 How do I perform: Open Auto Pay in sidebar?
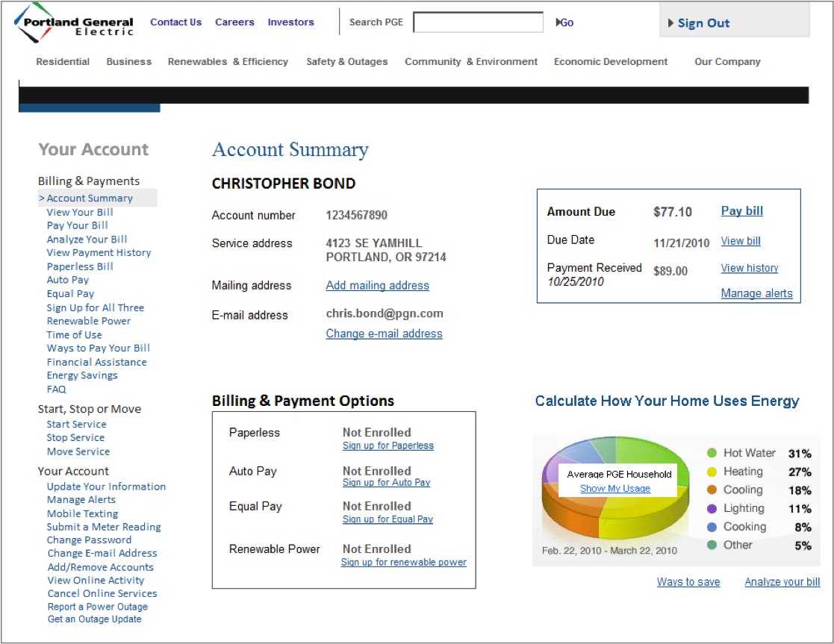67,280
